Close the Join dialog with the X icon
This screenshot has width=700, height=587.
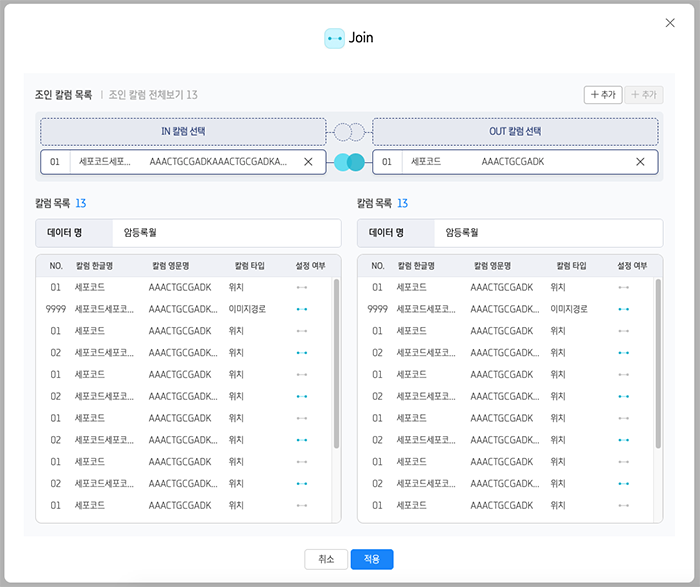[671, 23]
